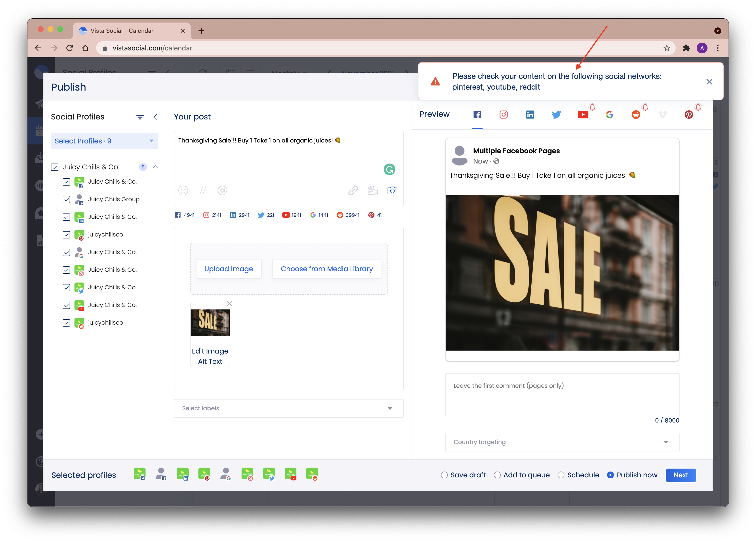Viewport: 756px width, 543px height.
Task: Click the selected YouTube profile icon in footer
Action: 291,474
